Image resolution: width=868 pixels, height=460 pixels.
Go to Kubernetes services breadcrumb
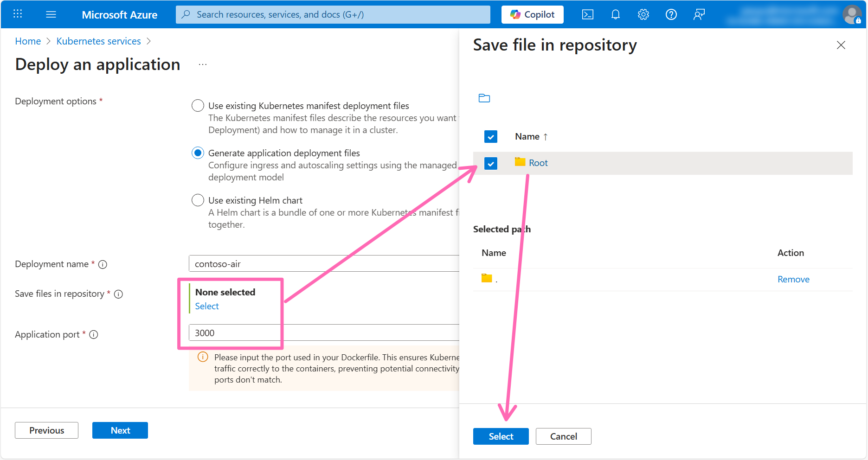tap(98, 41)
